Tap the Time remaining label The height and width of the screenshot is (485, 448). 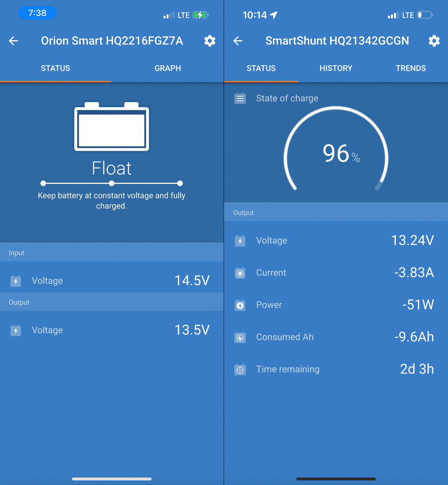pos(288,369)
